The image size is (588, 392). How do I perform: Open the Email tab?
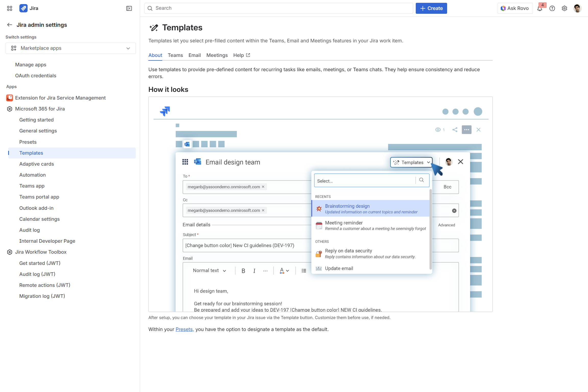pos(194,55)
